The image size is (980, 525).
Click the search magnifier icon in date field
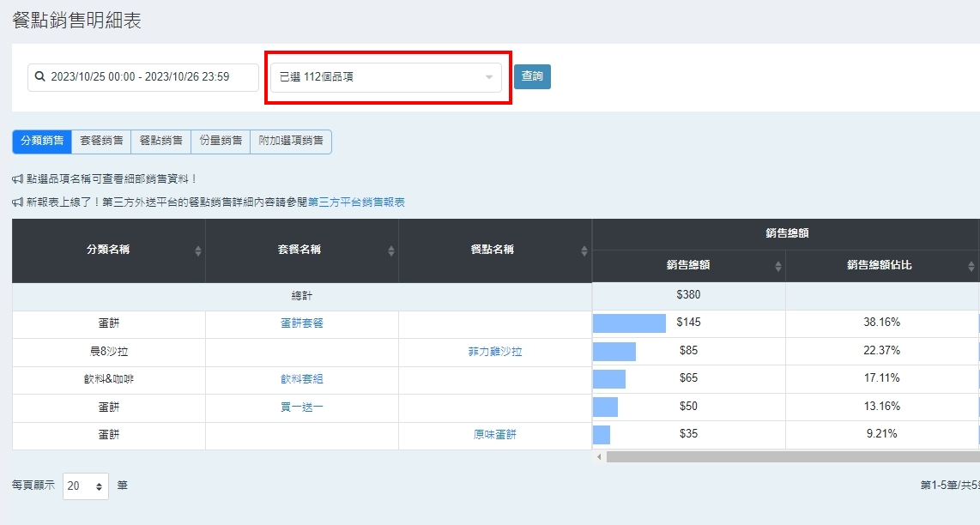(x=39, y=77)
